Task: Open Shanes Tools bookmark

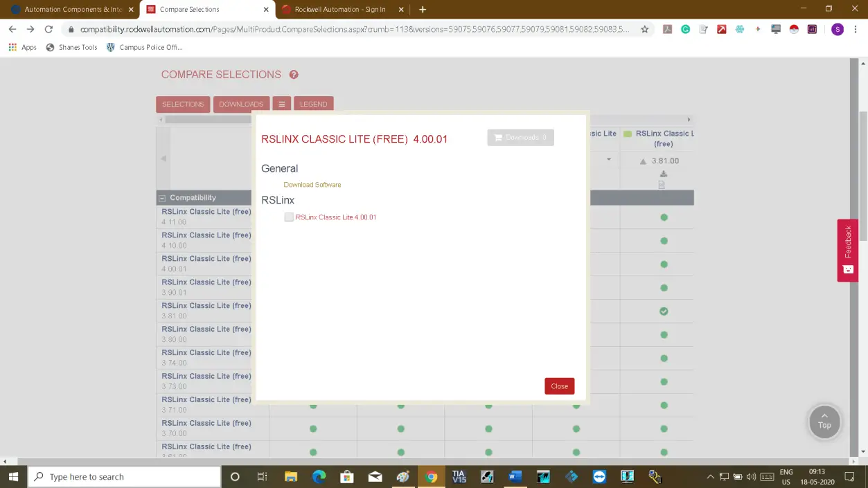Action: coord(71,47)
